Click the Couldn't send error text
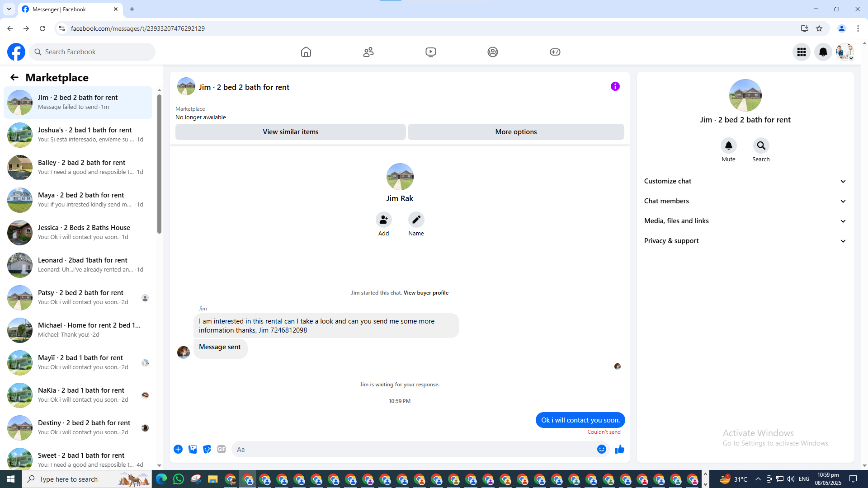The width and height of the screenshot is (868, 488). 604,432
